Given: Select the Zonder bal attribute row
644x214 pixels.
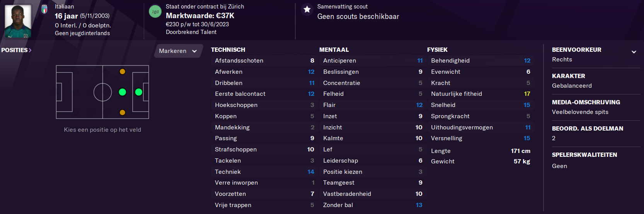Looking at the screenshot, I should click(373, 205).
